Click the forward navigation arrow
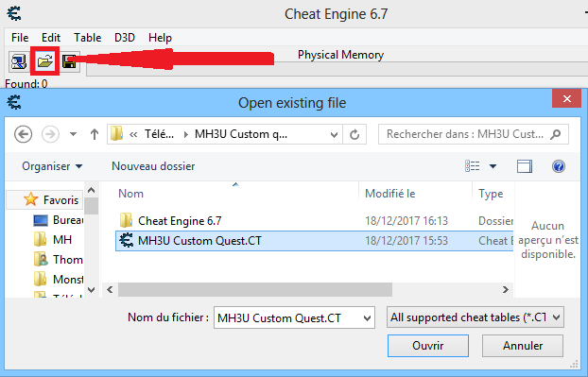588x377 pixels. (50, 134)
